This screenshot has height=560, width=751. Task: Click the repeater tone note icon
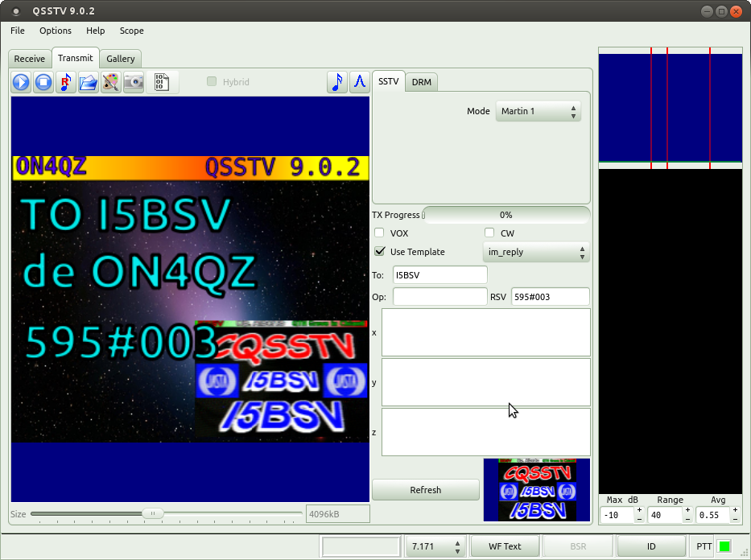66,82
